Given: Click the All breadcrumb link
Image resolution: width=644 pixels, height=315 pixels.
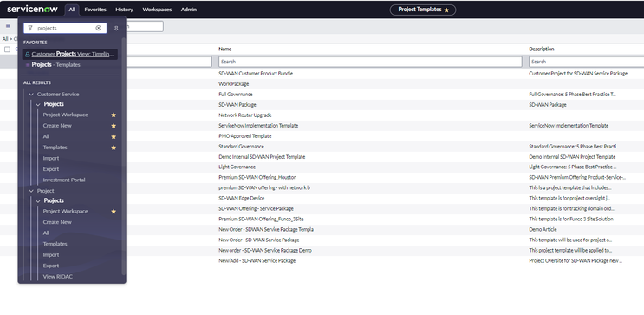Looking at the screenshot, I should [5, 39].
